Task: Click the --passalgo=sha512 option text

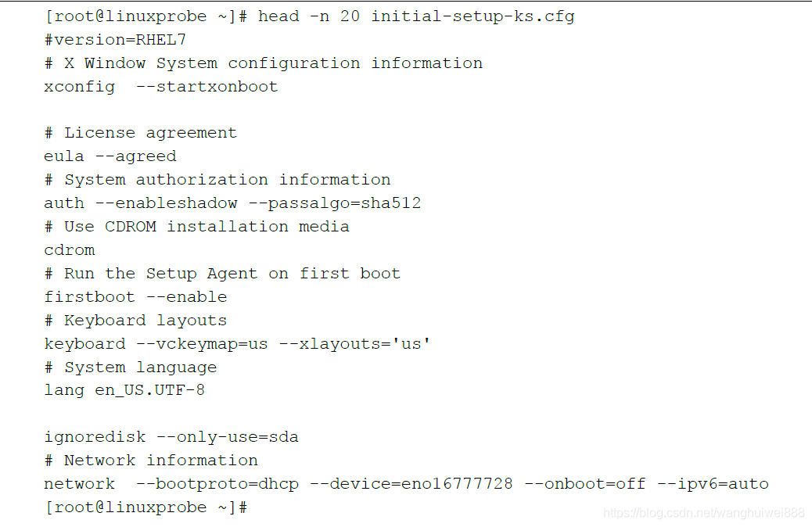Action: [335, 203]
